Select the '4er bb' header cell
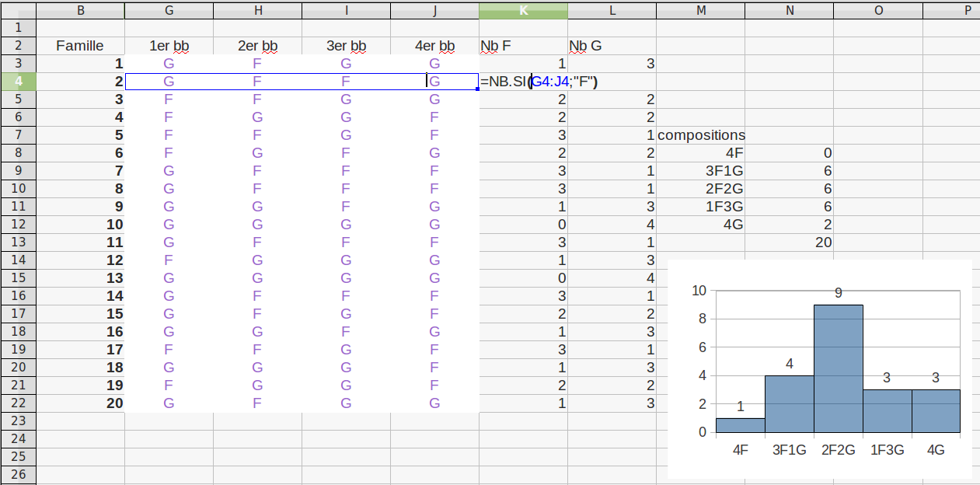 [x=434, y=46]
